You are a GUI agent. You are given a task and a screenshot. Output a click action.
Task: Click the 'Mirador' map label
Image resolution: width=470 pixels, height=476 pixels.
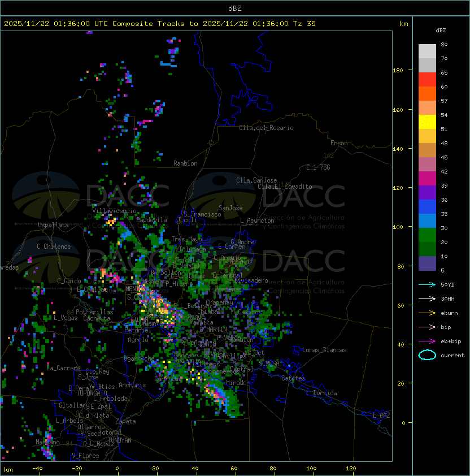pos(238,383)
